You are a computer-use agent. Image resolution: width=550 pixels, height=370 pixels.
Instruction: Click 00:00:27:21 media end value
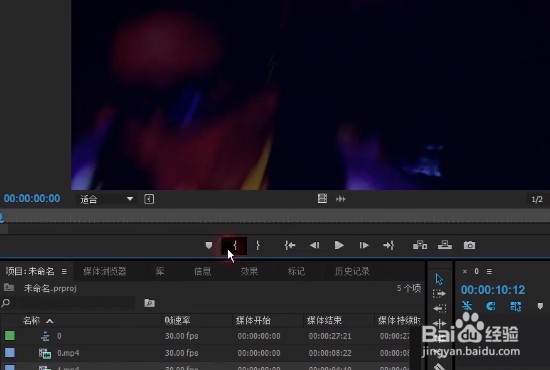[330, 336]
